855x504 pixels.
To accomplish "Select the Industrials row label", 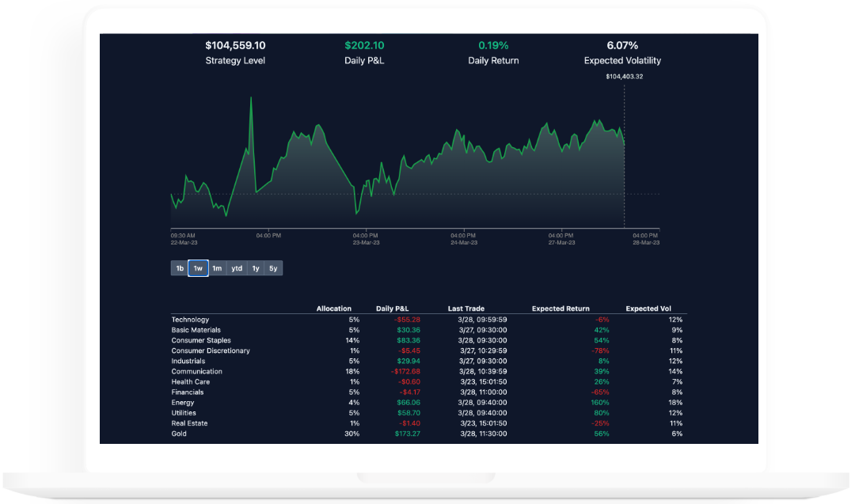I will pos(188,362).
